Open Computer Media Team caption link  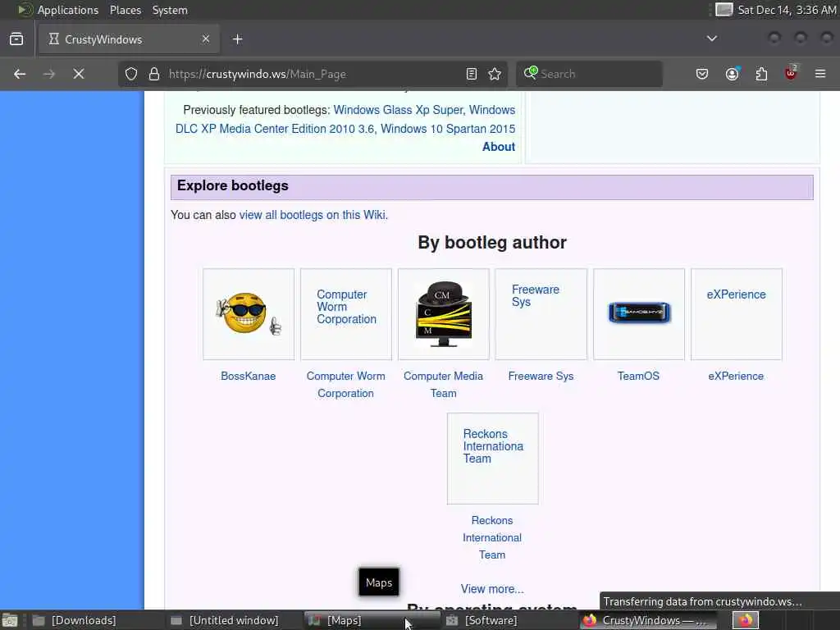click(443, 385)
